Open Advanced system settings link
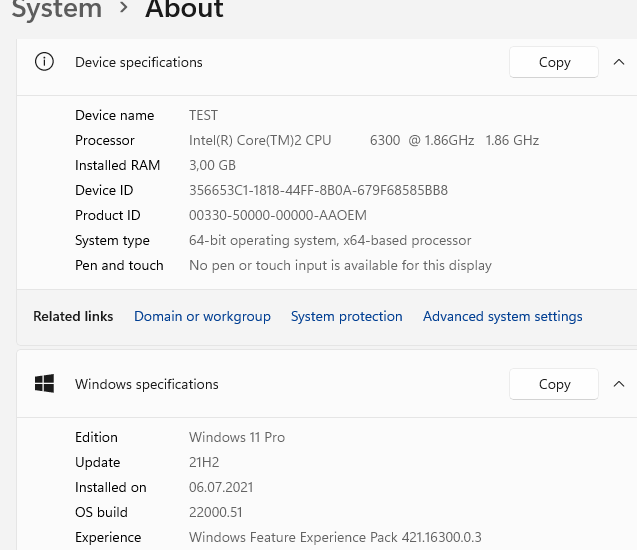Screen dimensions: 637x550 (503, 316)
